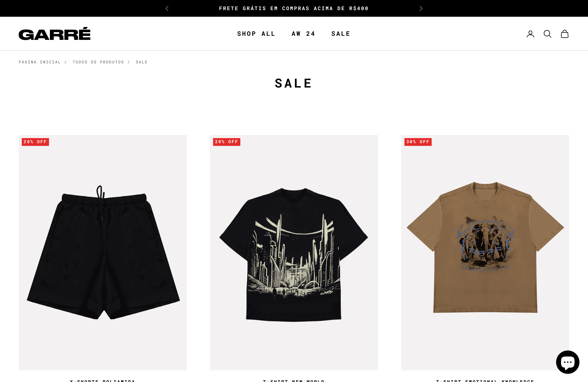Go to Página Inicial breadcrumb
The height and width of the screenshot is (382, 588).
[39, 62]
